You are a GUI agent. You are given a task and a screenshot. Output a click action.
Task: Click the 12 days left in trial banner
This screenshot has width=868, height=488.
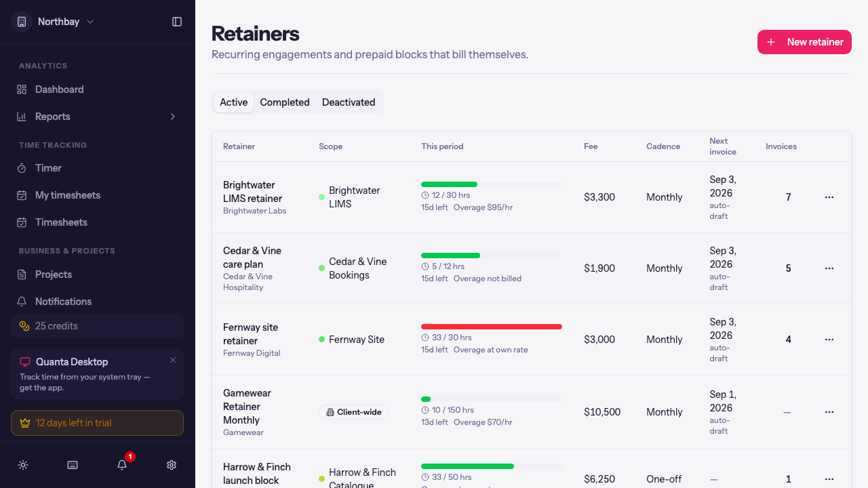(x=98, y=423)
